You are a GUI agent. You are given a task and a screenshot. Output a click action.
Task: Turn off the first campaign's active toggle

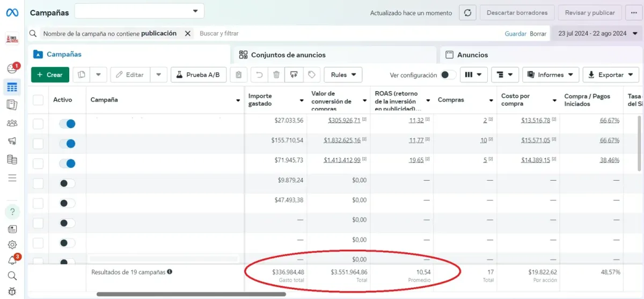coord(67,124)
